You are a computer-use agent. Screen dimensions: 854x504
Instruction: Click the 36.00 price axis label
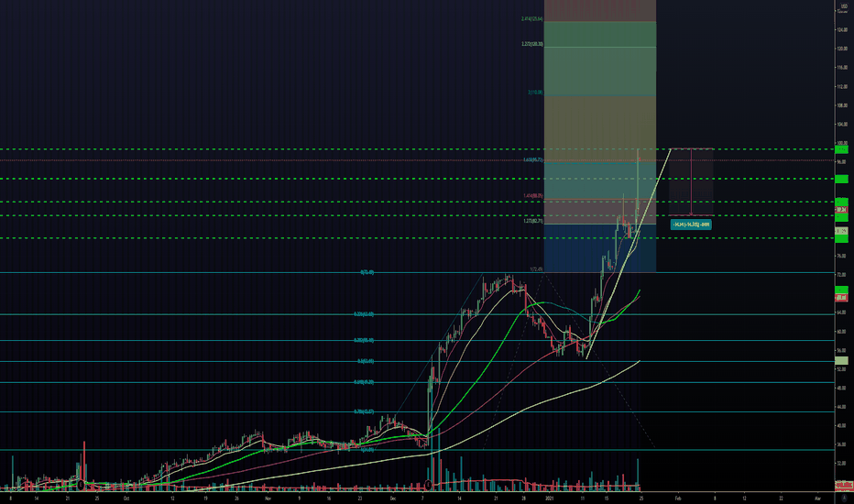(x=841, y=444)
